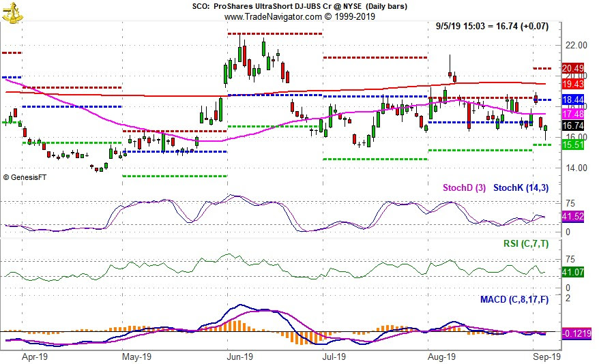Image resolution: width=599 pixels, height=364 pixels.
Task: Click the Sep-19 date axis label
Action: [546, 357]
